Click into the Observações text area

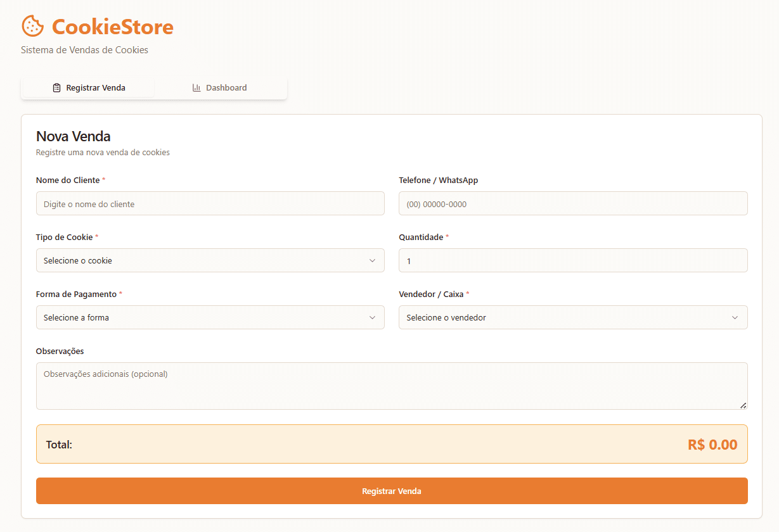click(392, 386)
